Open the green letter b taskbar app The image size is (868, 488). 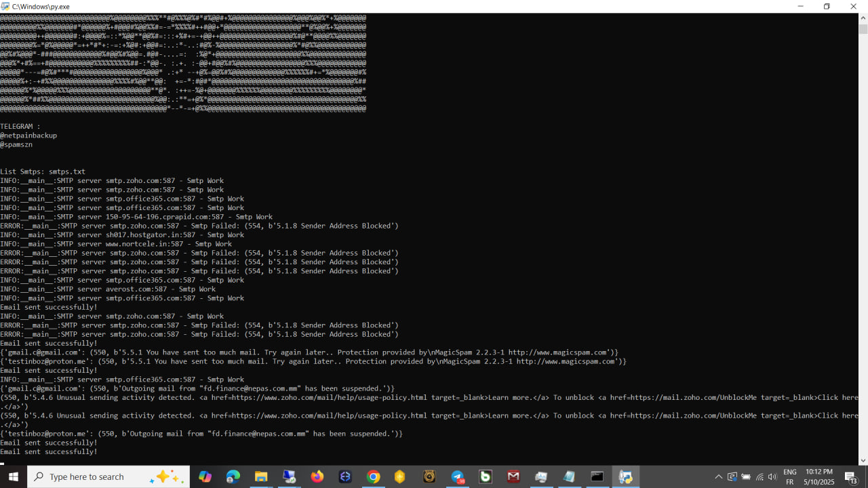pyautogui.click(x=486, y=476)
